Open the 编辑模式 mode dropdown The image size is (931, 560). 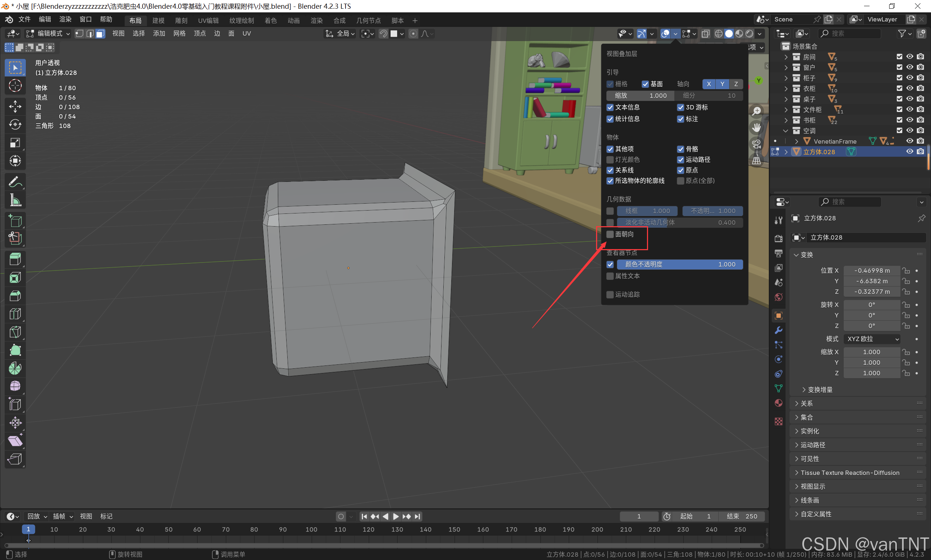pyautogui.click(x=48, y=33)
